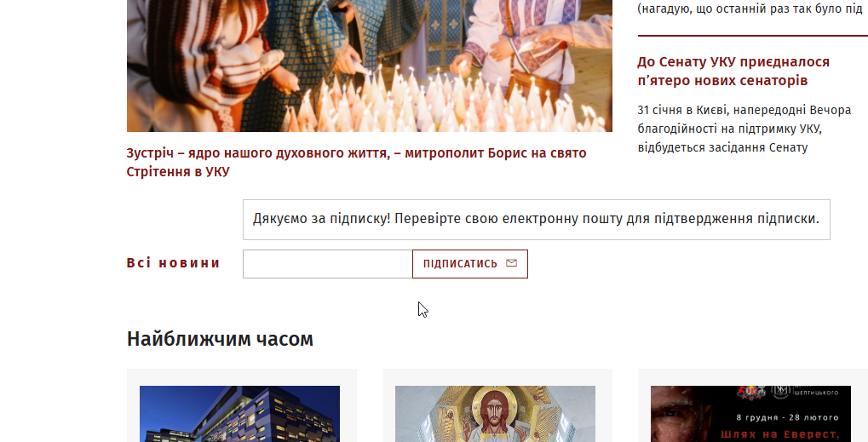Image resolution: width=868 pixels, height=442 pixels.
Task: Focus the newsletter email input field
Action: tap(328, 264)
